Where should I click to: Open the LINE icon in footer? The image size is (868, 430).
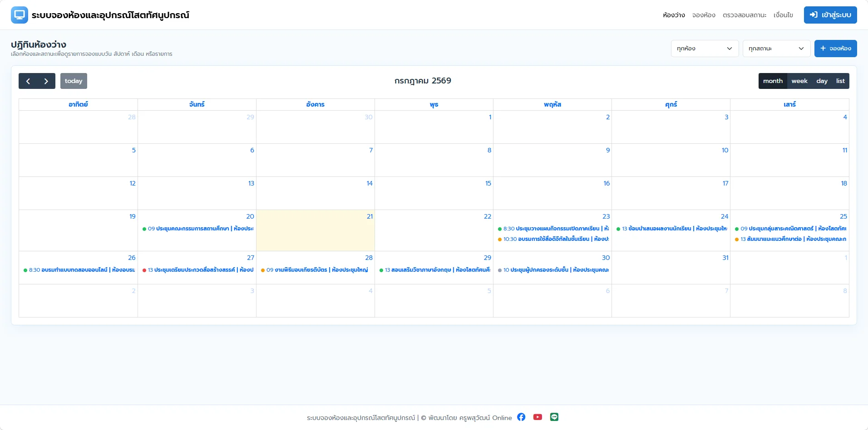(554, 417)
